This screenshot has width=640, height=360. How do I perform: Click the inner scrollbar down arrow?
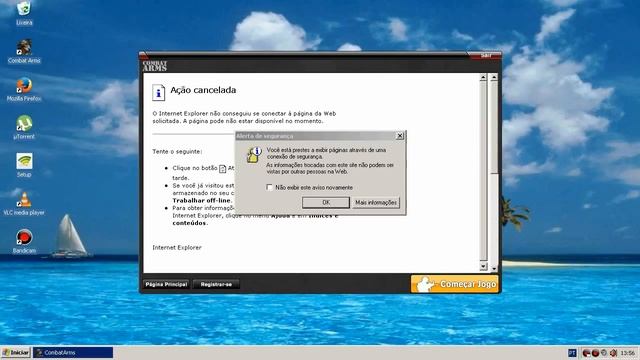[x=483, y=267]
